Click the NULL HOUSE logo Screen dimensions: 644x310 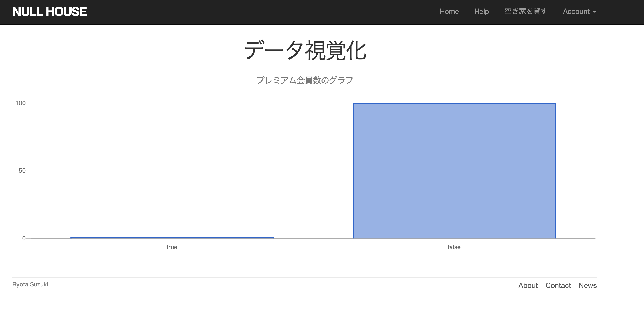click(50, 11)
